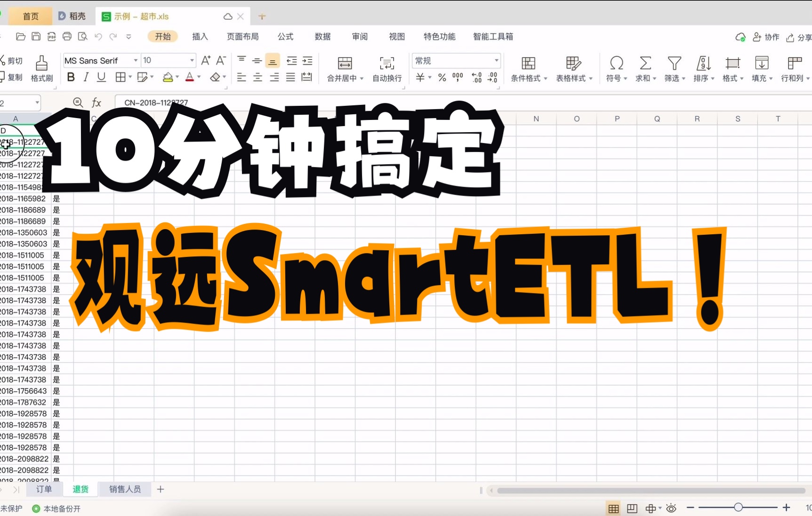Switch to the 销售人员 sheet tab
812x516 pixels.
coord(125,489)
